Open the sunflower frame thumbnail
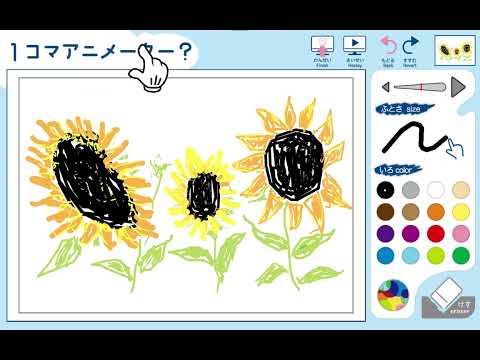The width and height of the screenshot is (480, 360). pos(455,50)
